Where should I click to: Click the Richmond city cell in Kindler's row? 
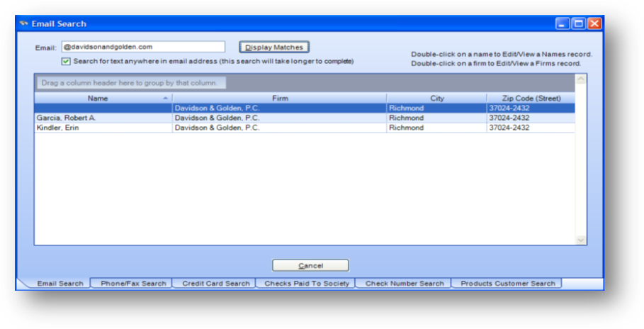437,128
